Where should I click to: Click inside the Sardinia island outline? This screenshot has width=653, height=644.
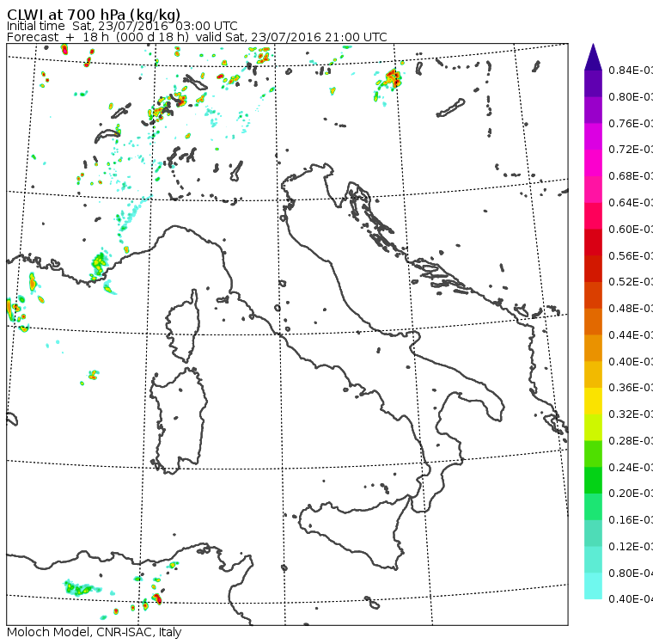coord(180,421)
